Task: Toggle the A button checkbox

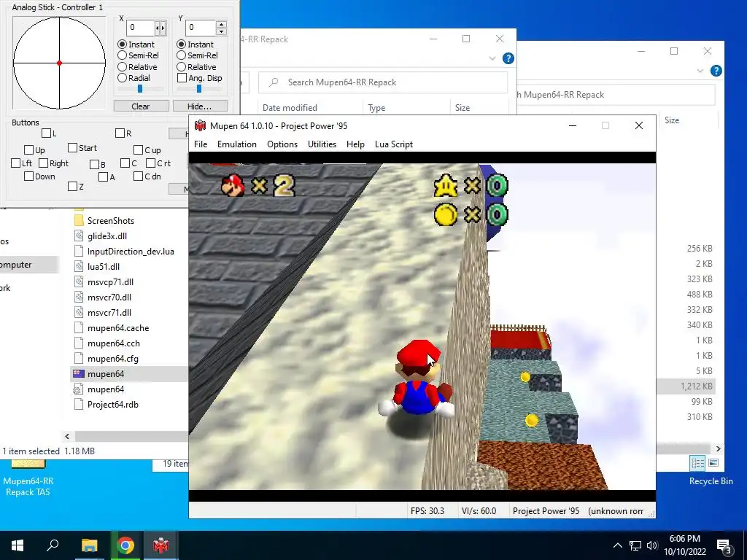Action: [x=104, y=177]
